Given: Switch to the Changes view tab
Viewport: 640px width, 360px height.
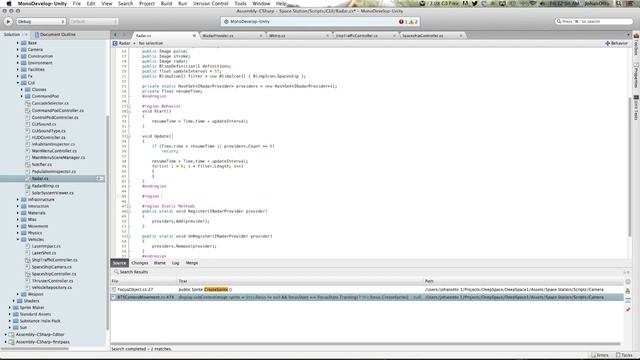Looking at the screenshot, I should [140, 263].
